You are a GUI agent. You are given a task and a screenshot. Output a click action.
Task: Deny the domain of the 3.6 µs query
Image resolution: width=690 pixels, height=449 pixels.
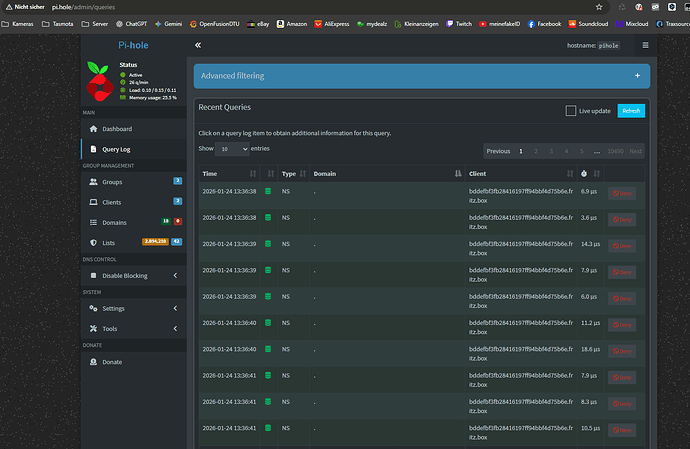(x=622, y=220)
